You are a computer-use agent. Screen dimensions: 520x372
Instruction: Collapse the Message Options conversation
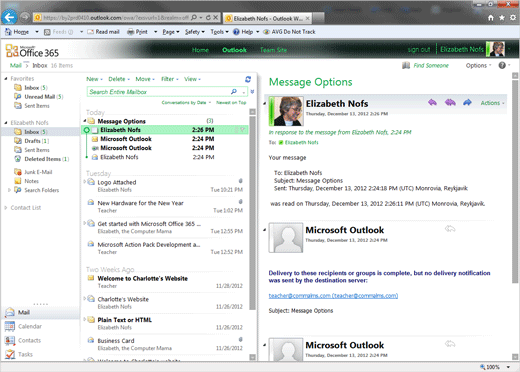tap(85, 121)
